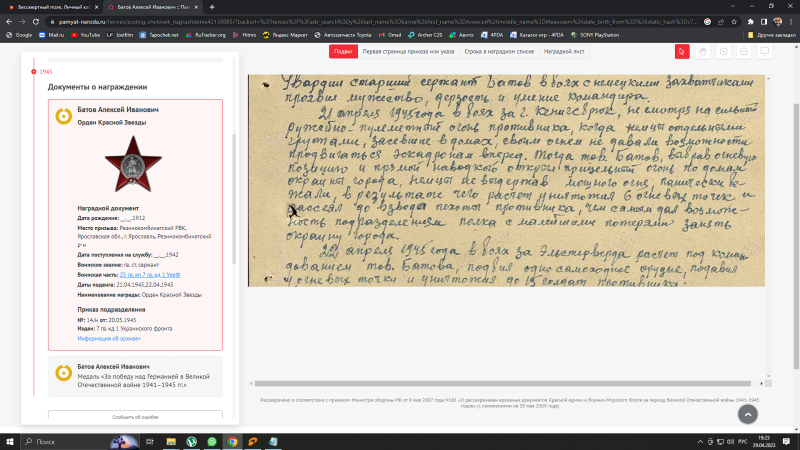This screenshot has width=800, height=450.
Task: Open the Другие закладки folder
Action: [x=771, y=35]
